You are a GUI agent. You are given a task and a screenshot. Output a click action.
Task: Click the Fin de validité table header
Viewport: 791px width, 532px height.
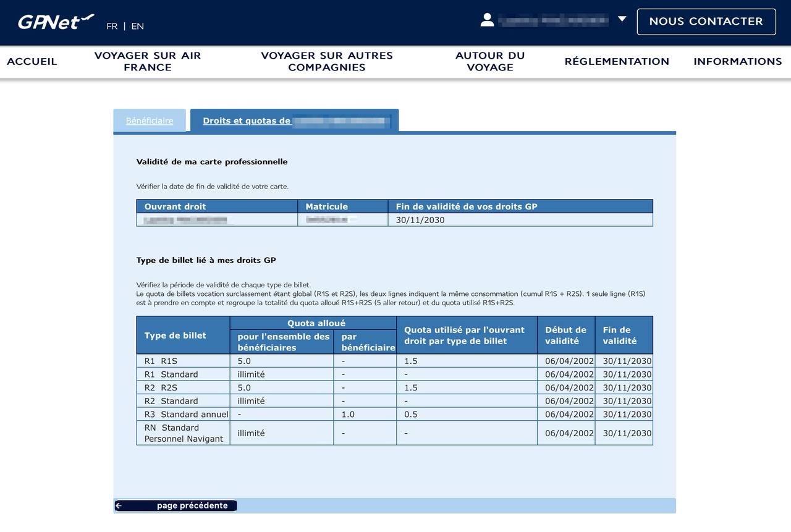(x=624, y=336)
